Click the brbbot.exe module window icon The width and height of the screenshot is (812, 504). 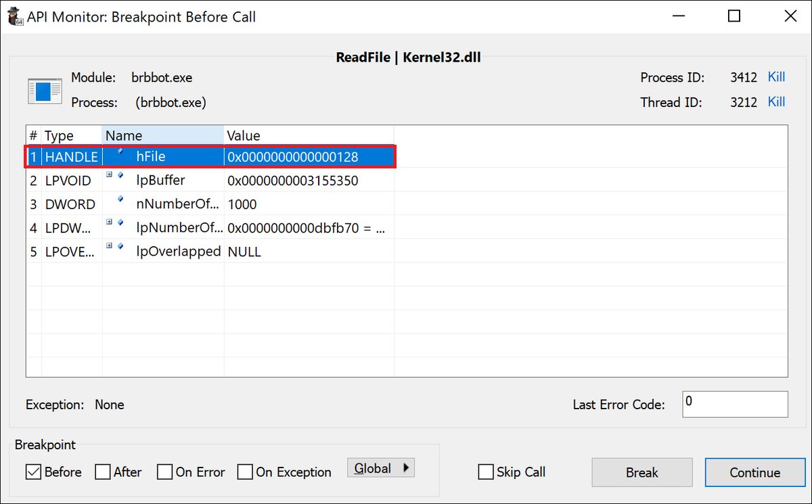[x=45, y=89]
